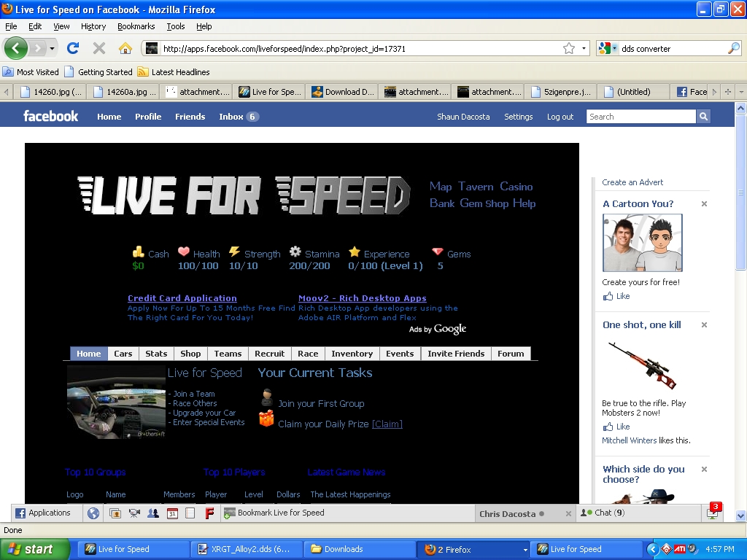Click the Facebook Search input field
Image resolution: width=747 pixels, height=560 pixels.
pos(640,117)
